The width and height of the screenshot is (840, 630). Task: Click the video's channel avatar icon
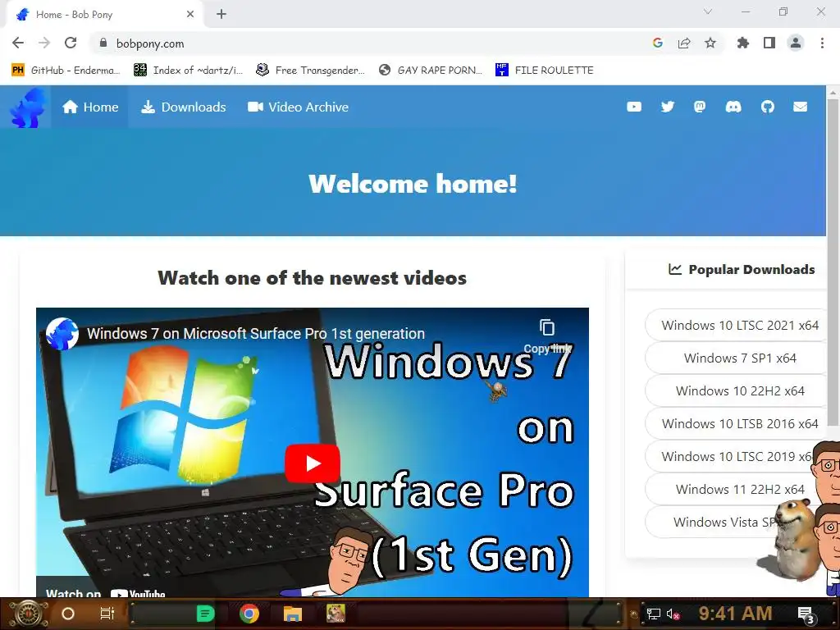(62, 333)
